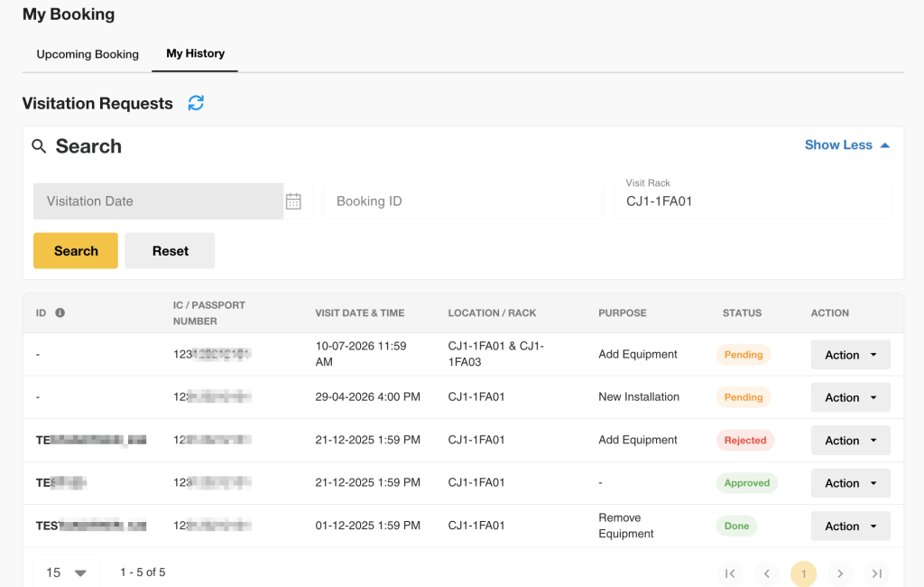This screenshot has width=924, height=587.
Task: Click the Status column header
Action: click(x=742, y=312)
